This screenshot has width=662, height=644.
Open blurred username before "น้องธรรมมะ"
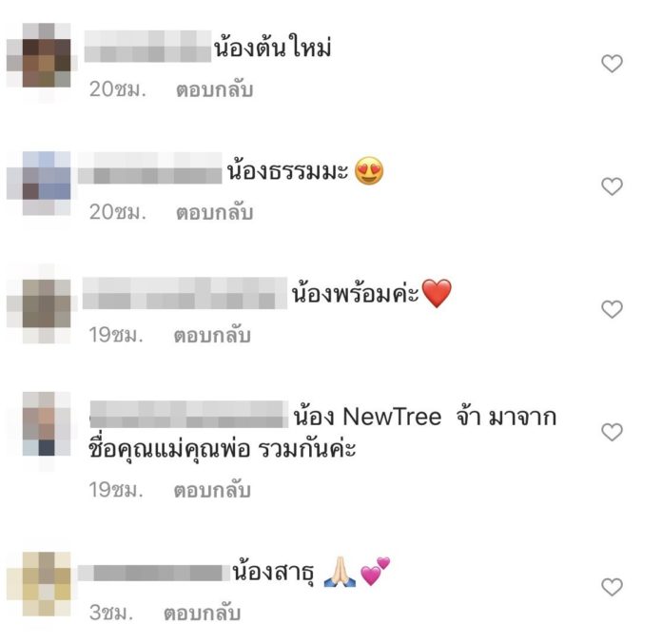[x=150, y=169]
